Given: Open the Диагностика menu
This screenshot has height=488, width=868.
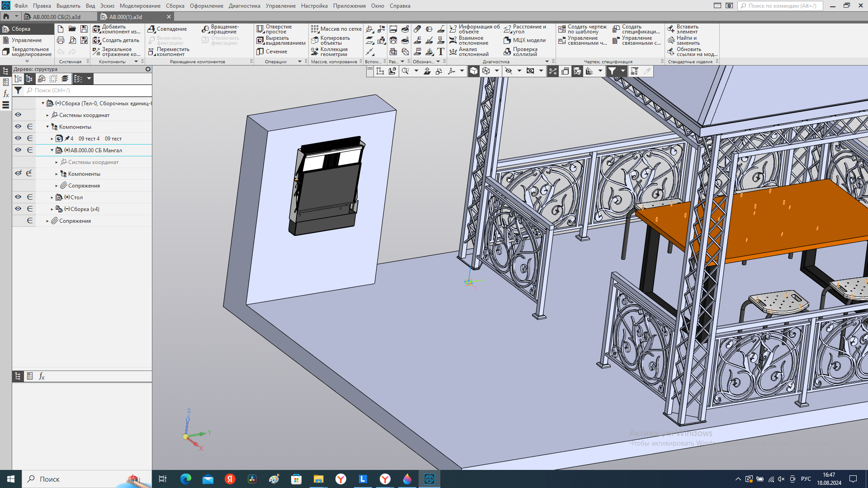Looking at the screenshot, I should (x=244, y=6).
